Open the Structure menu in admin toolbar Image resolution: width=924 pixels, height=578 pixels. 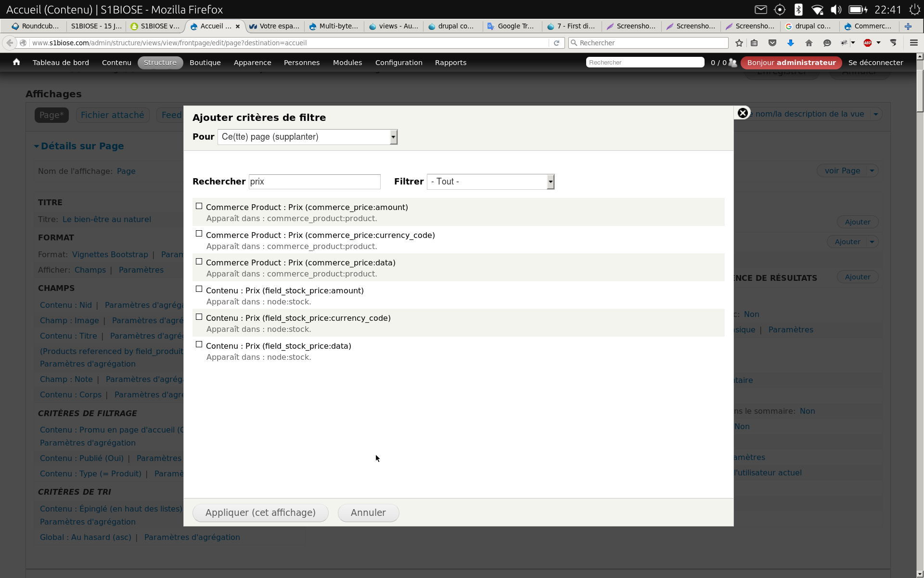pyautogui.click(x=159, y=62)
